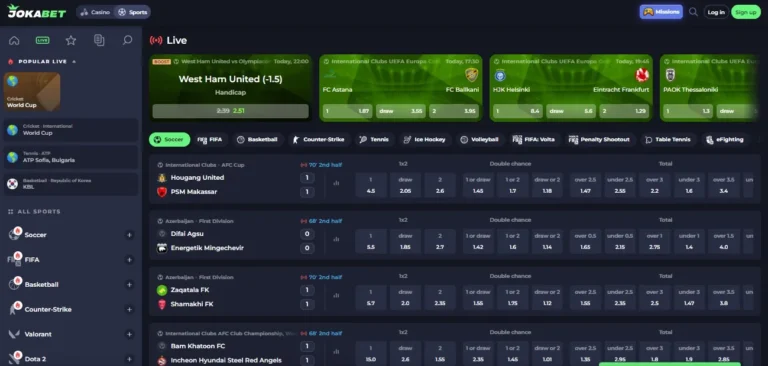Viewport: 768px width, 366px height.
Task: Click the top-bar search magnifier
Action: [x=693, y=12]
